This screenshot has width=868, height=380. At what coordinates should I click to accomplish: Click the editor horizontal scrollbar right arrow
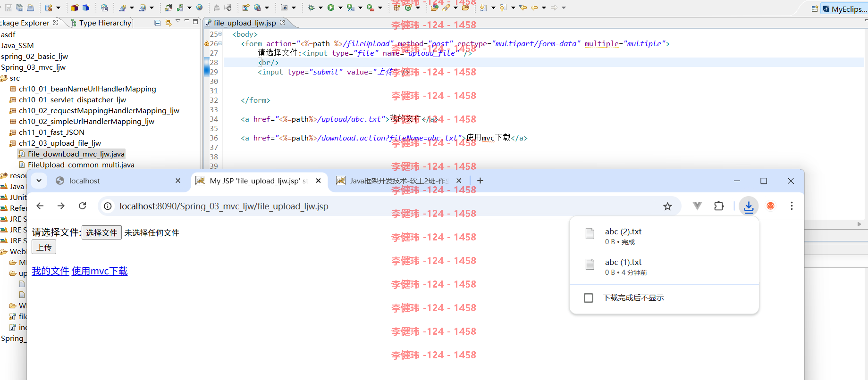coord(859,224)
